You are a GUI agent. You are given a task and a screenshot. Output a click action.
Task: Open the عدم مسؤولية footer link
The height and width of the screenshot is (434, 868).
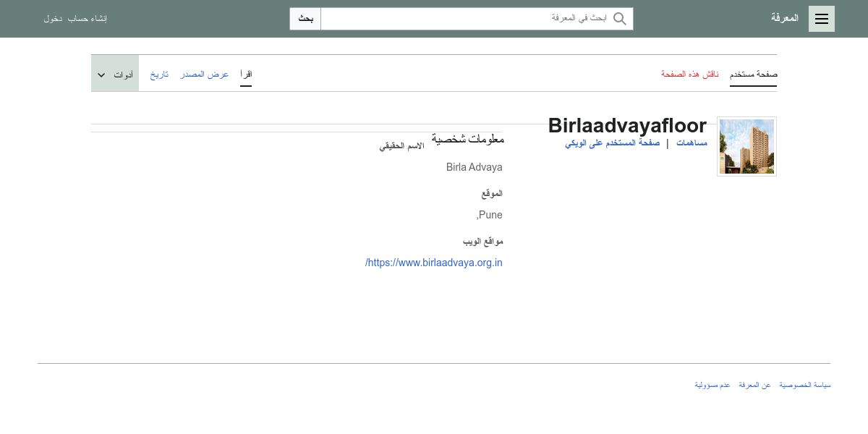click(x=712, y=385)
